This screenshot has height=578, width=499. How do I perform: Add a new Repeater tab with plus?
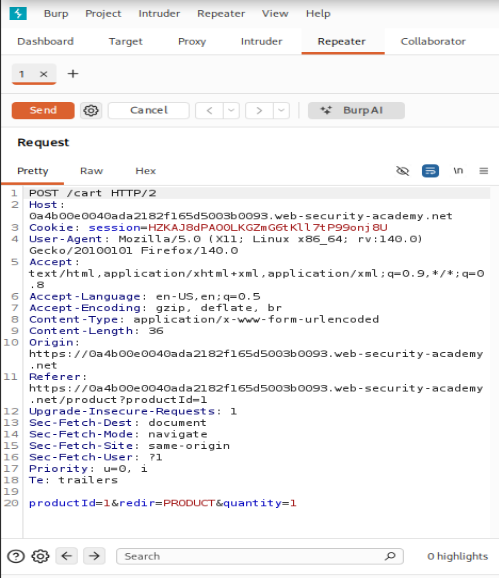(x=73, y=74)
